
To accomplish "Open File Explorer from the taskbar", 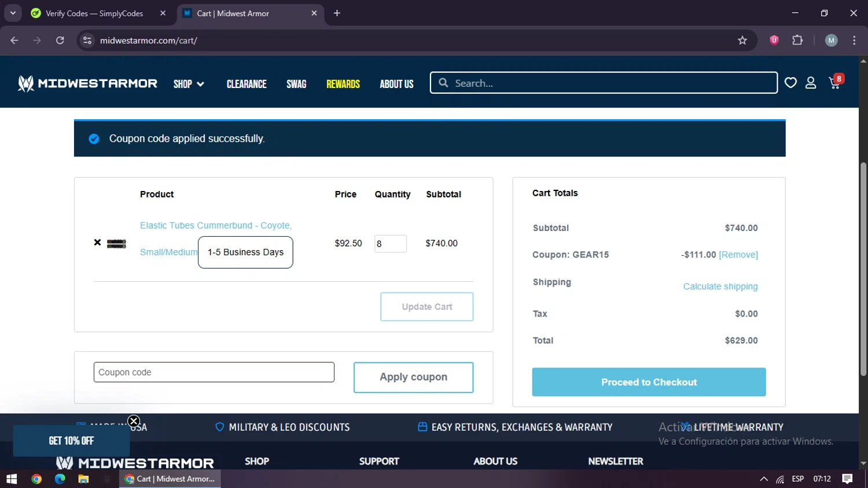I will pyautogui.click(x=83, y=479).
